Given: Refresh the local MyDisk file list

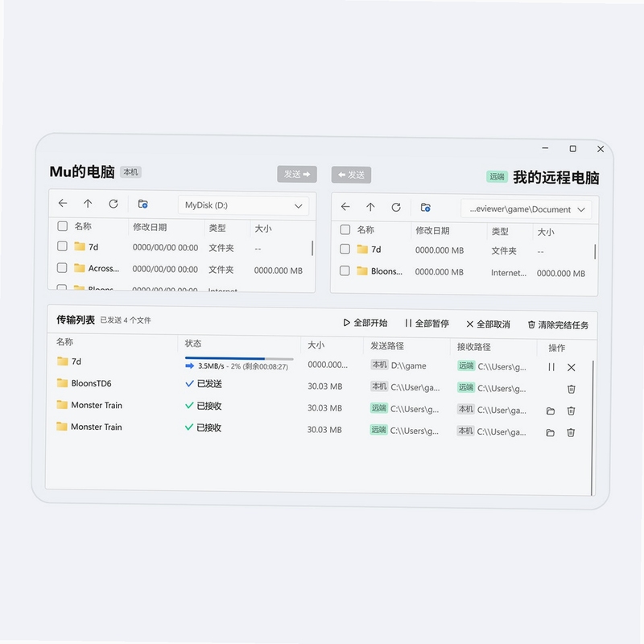Looking at the screenshot, I should pos(114,204).
